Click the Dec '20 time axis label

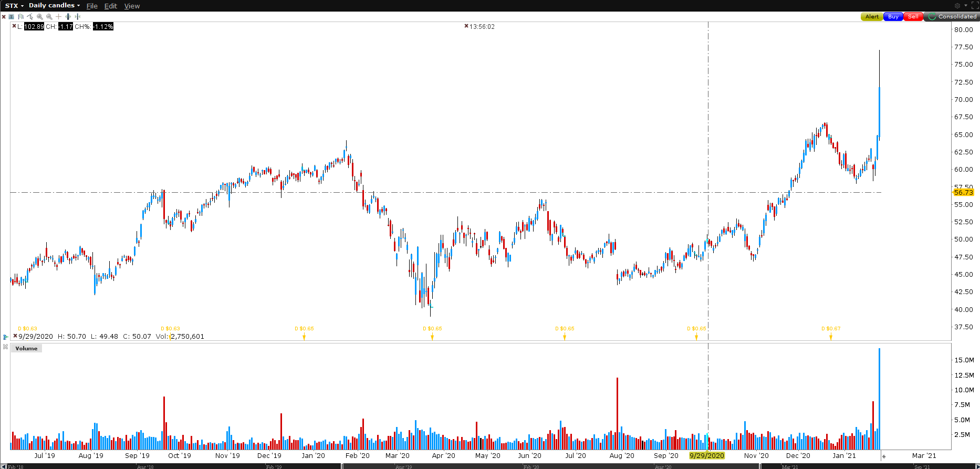coord(798,456)
